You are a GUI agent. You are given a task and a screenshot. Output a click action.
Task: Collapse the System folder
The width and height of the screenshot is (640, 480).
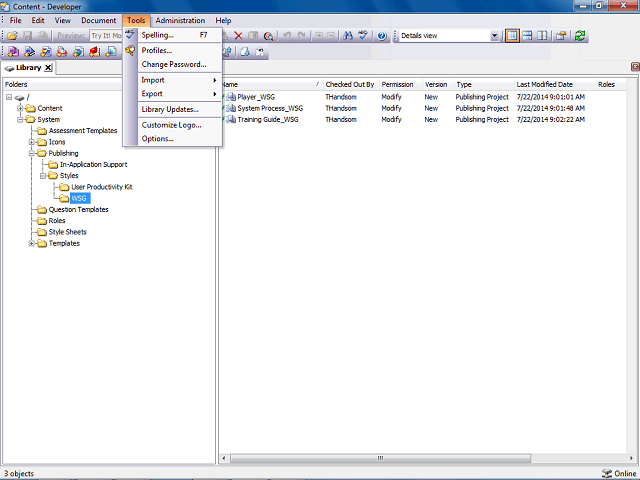click(20, 120)
